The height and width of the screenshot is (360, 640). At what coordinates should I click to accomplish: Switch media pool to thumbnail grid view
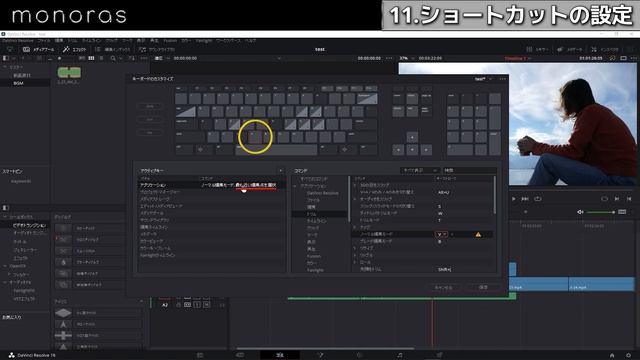point(91,58)
